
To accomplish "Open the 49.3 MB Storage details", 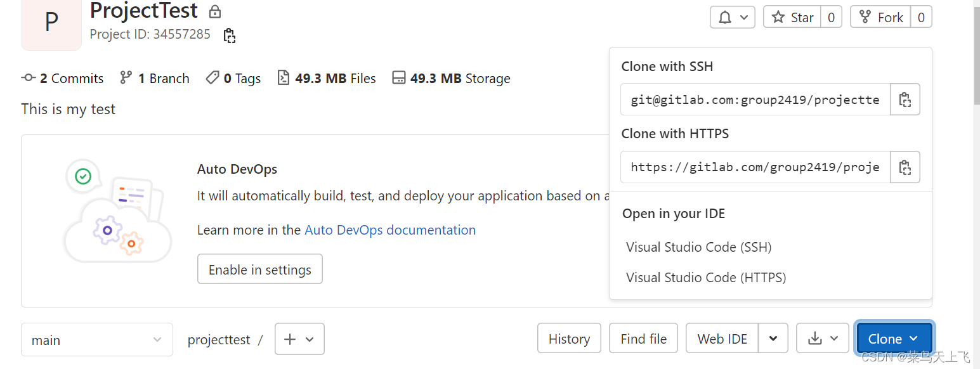I will [451, 79].
